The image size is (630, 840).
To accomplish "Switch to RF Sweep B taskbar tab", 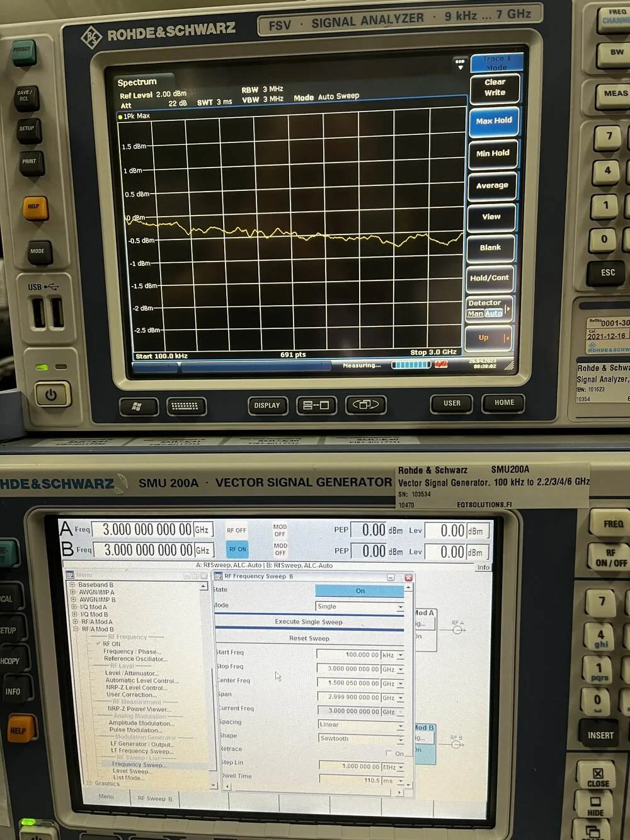I will point(155,798).
